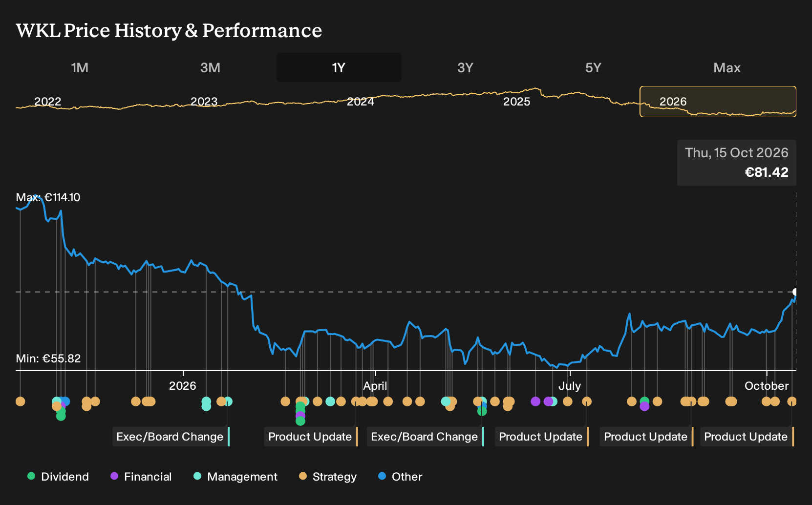Open the Product Update label before April
The width and height of the screenshot is (812, 505).
pos(311,437)
